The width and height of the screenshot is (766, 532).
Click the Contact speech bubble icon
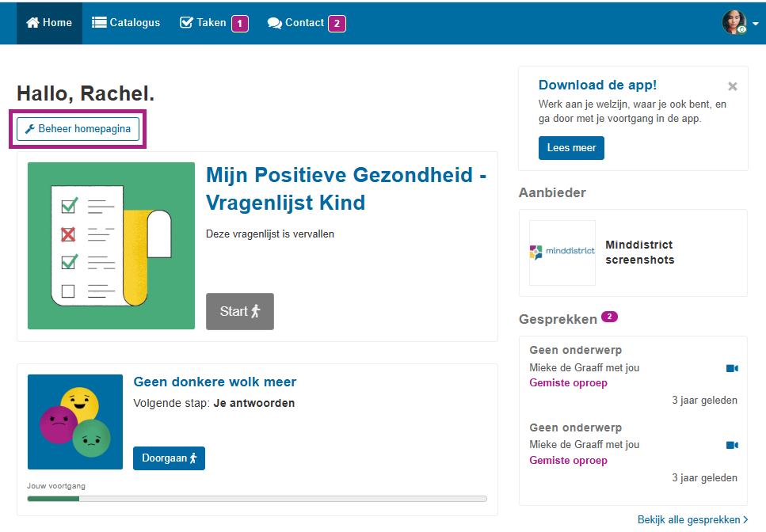click(x=275, y=22)
